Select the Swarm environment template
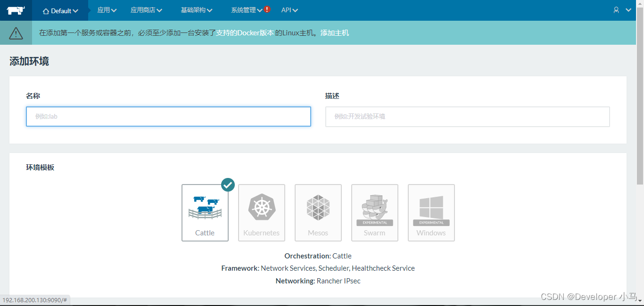644x306 pixels. [375, 213]
